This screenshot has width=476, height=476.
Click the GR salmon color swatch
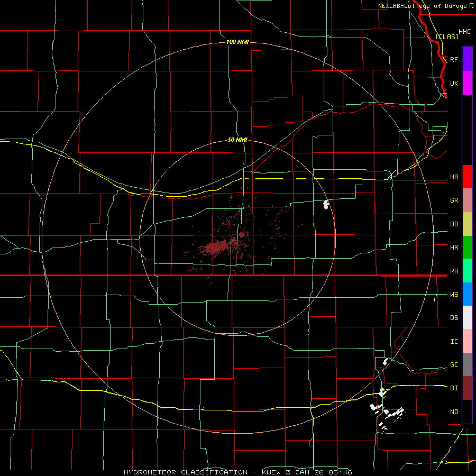(467, 200)
